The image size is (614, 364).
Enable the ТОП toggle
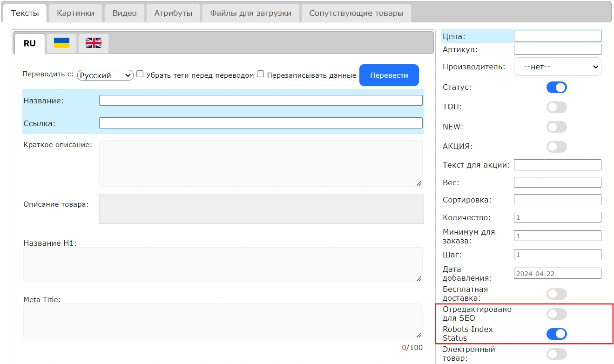[x=556, y=107]
